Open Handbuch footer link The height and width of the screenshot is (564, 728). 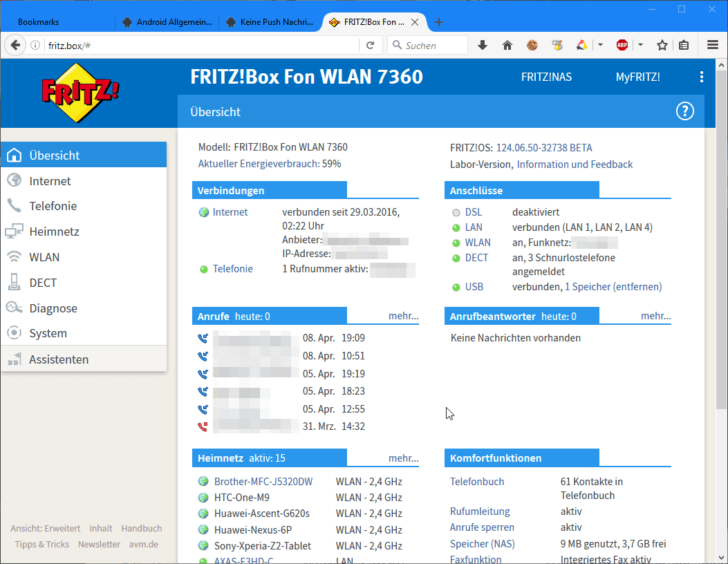[142, 528]
